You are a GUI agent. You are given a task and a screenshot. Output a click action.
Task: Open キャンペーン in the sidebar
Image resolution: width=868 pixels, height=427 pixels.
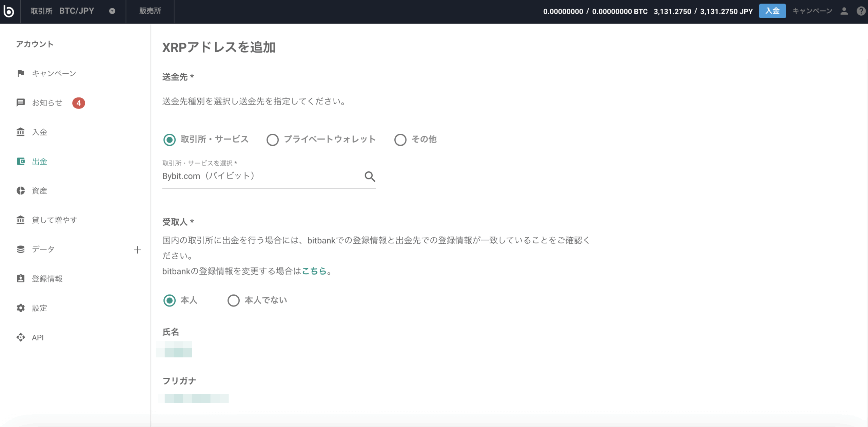[x=54, y=73]
